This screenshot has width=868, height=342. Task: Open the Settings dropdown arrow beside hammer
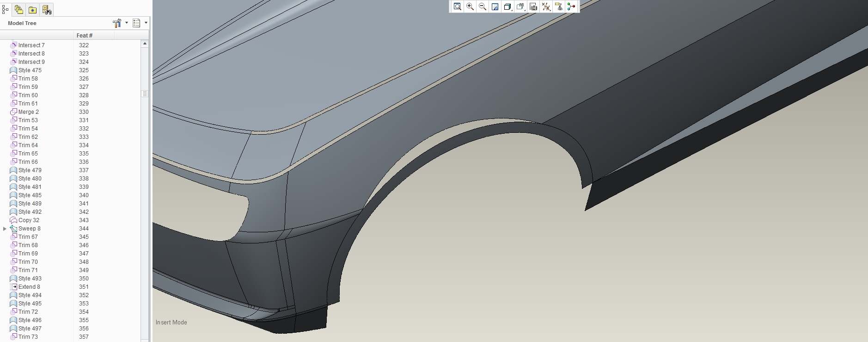127,23
